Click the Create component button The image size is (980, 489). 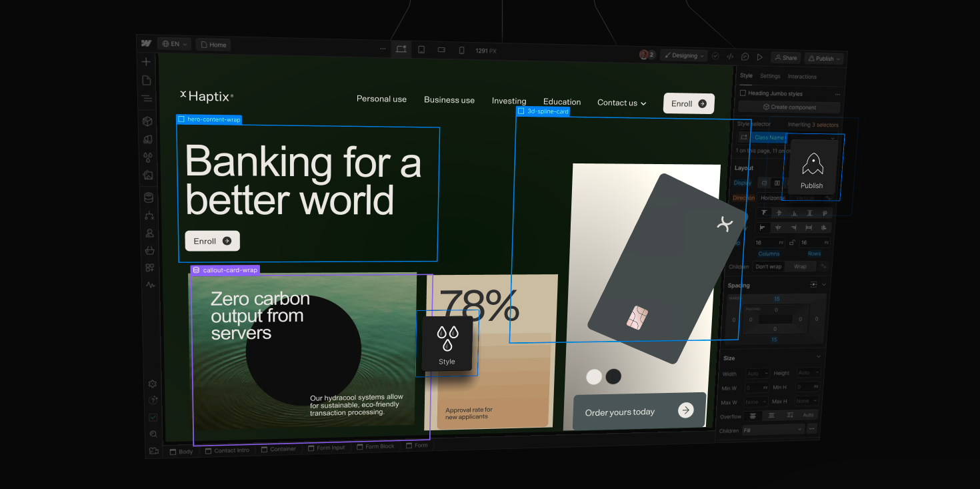pyautogui.click(x=789, y=107)
